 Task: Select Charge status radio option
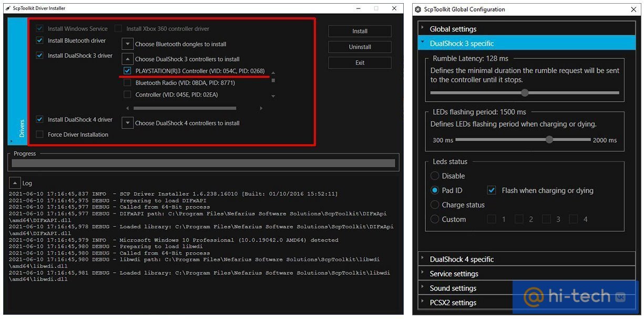(435, 205)
